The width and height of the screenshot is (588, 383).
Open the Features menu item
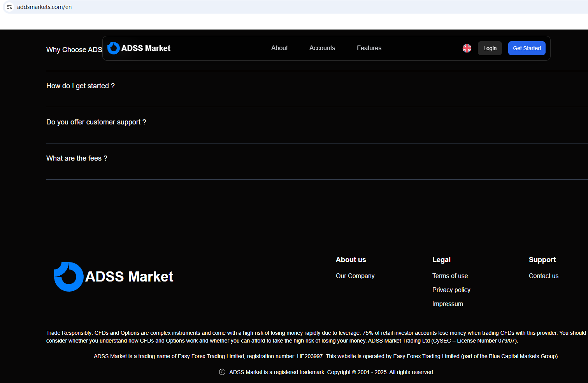(x=369, y=48)
